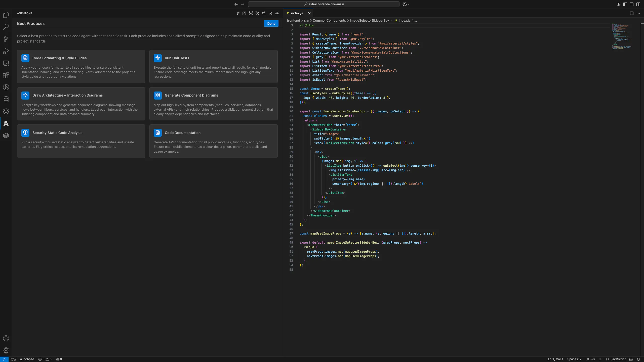Open the Copilot dropdown next to search bar
Viewport: 644px width, 362px height.
406,4
